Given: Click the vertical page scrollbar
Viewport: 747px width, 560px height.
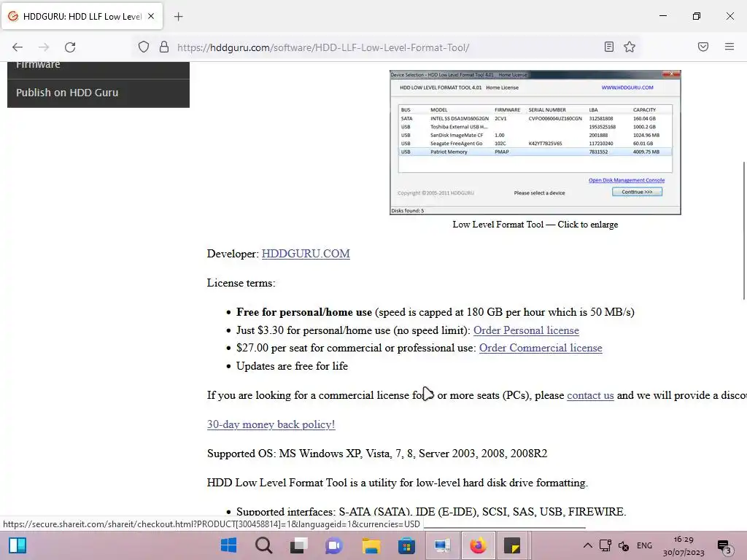Looking at the screenshot, I should 743,230.
